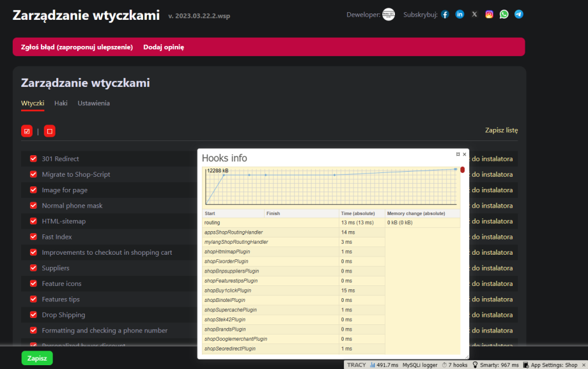Click the red select-all plugins icon

(x=27, y=131)
